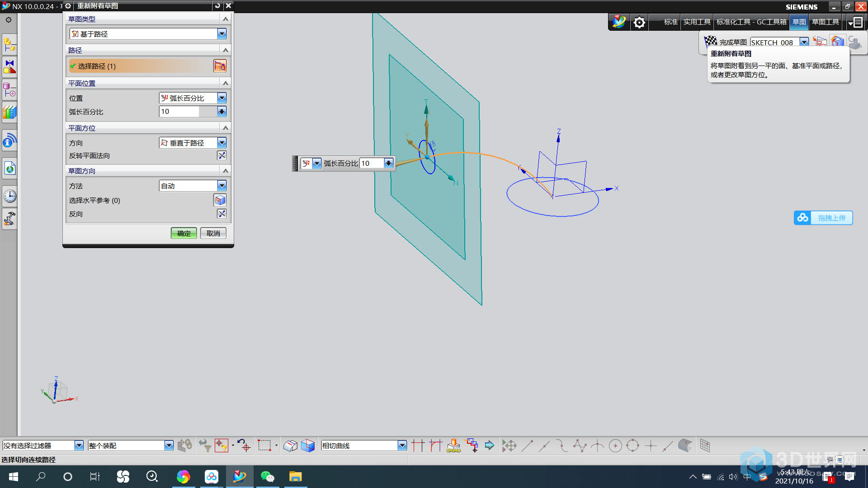Screen dimensions: 868x488
Task: Open the arc length percent value arrow
Action: (x=222, y=112)
